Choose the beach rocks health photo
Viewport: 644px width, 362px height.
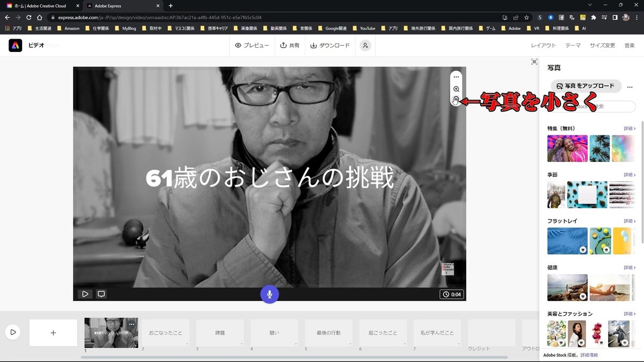click(x=567, y=287)
